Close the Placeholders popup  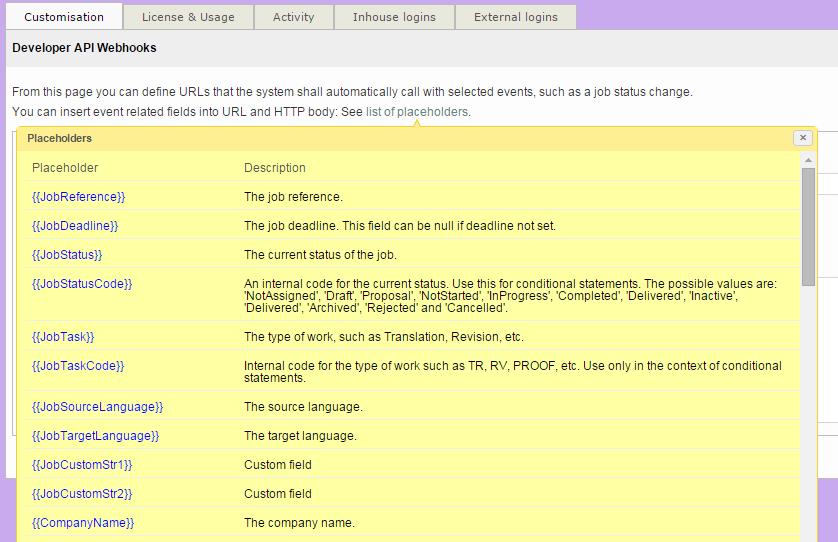click(x=802, y=138)
